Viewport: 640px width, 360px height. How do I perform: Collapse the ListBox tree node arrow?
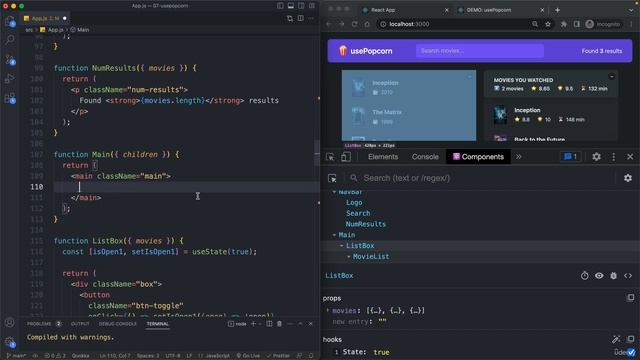tap(342, 246)
